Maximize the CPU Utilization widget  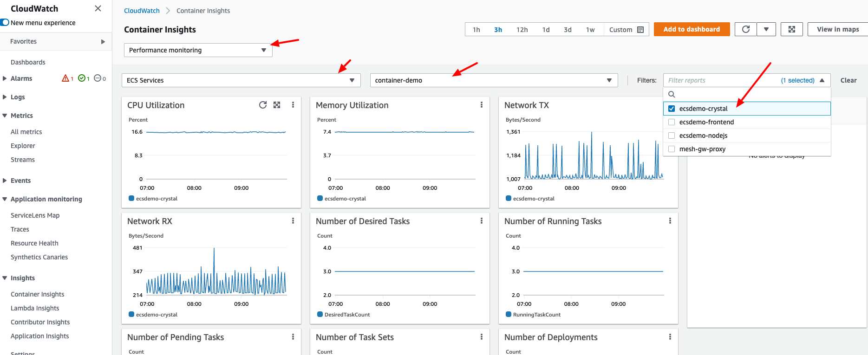pyautogui.click(x=277, y=105)
